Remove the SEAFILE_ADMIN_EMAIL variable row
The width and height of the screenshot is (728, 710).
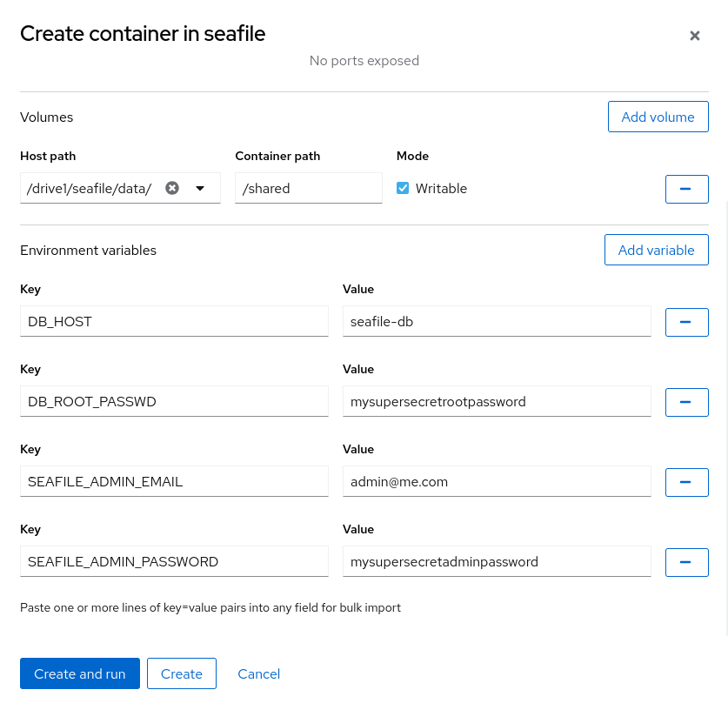coord(686,482)
